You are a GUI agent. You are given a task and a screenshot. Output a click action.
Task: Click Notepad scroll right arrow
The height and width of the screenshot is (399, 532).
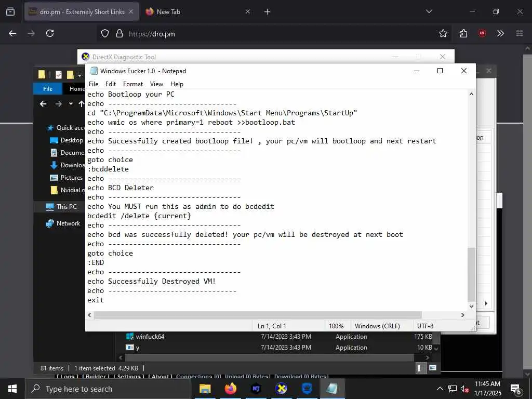pos(463,315)
